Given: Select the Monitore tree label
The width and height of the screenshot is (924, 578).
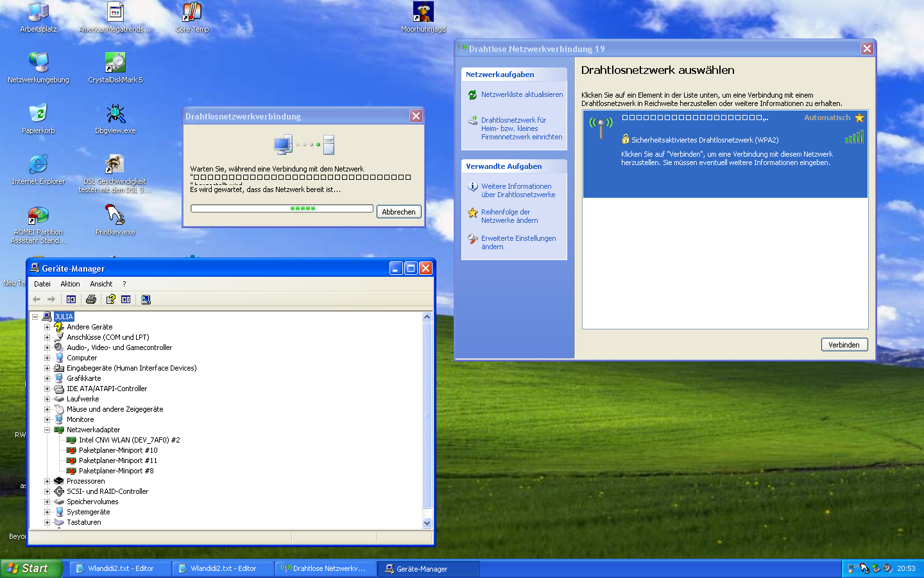Looking at the screenshot, I should (80, 419).
